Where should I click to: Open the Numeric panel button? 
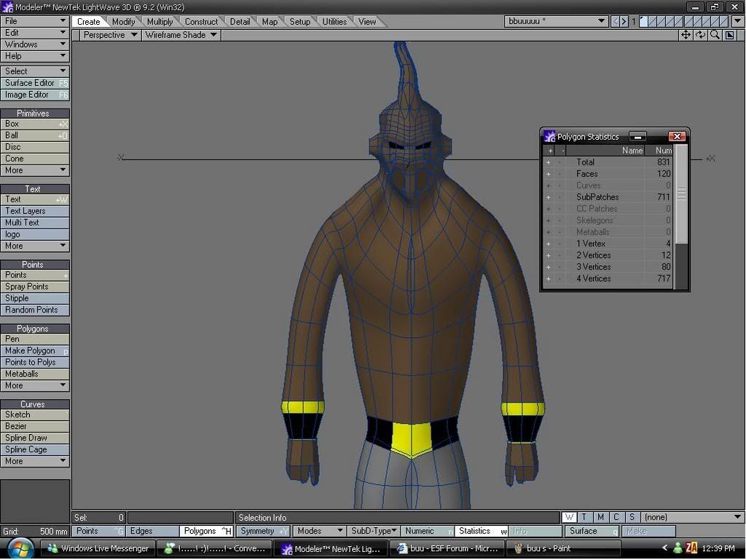tap(427, 531)
